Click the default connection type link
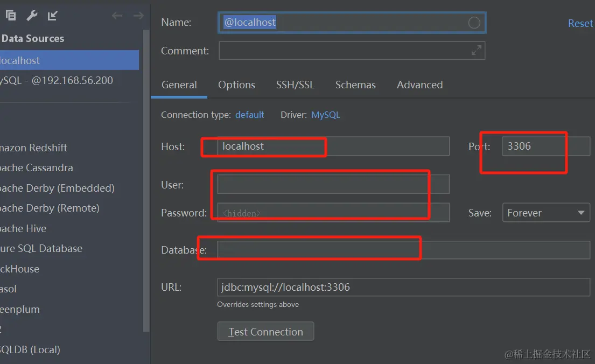 [249, 115]
